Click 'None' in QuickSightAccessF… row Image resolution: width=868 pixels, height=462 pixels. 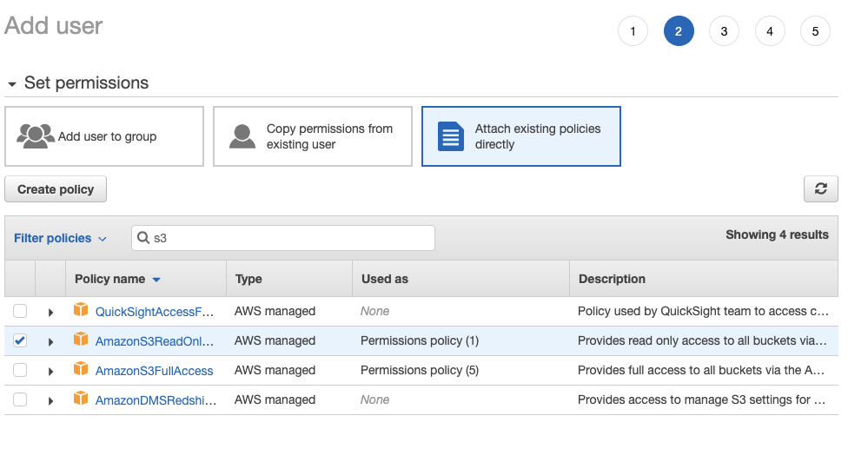pos(374,311)
